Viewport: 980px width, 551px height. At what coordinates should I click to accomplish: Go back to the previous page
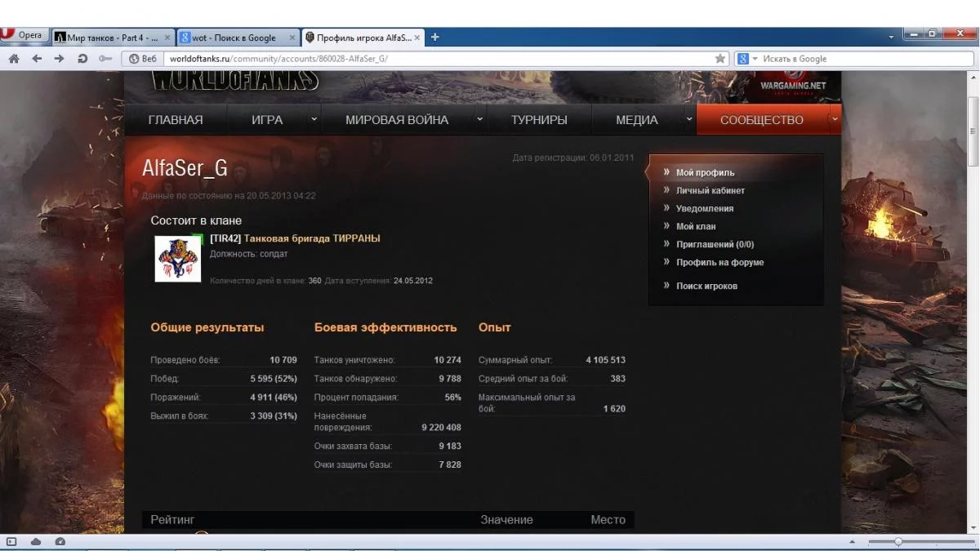(37, 59)
